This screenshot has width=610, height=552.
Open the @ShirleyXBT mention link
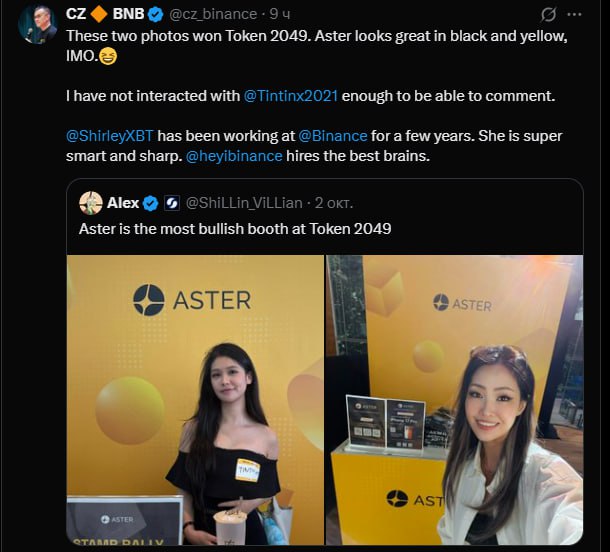pyautogui.click(x=110, y=136)
